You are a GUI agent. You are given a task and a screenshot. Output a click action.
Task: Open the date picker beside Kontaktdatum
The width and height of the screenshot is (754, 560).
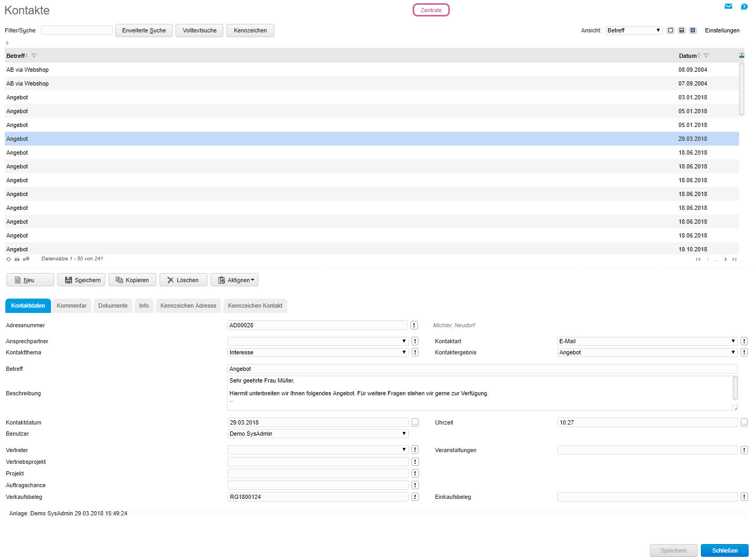[415, 422]
